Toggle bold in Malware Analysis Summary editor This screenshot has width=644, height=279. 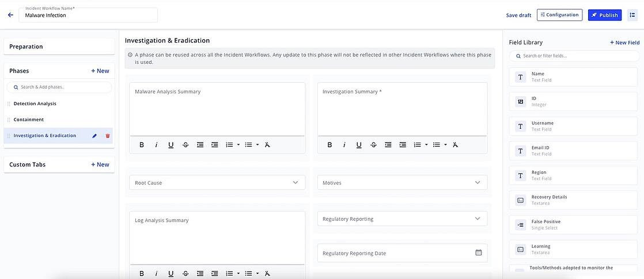(142, 145)
